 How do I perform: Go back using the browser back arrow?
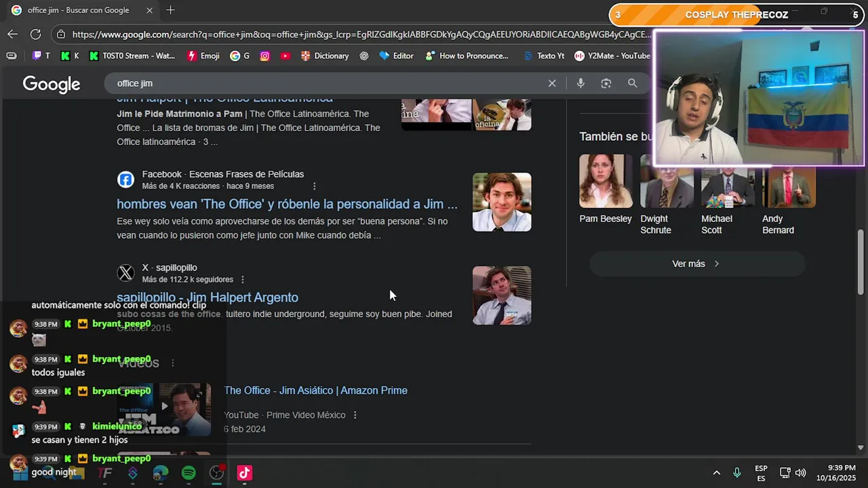pyautogui.click(x=13, y=34)
